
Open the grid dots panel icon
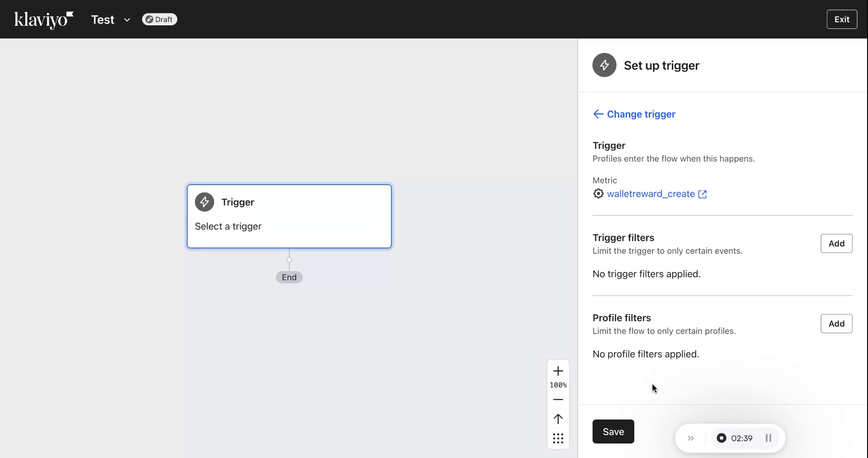coord(558,438)
